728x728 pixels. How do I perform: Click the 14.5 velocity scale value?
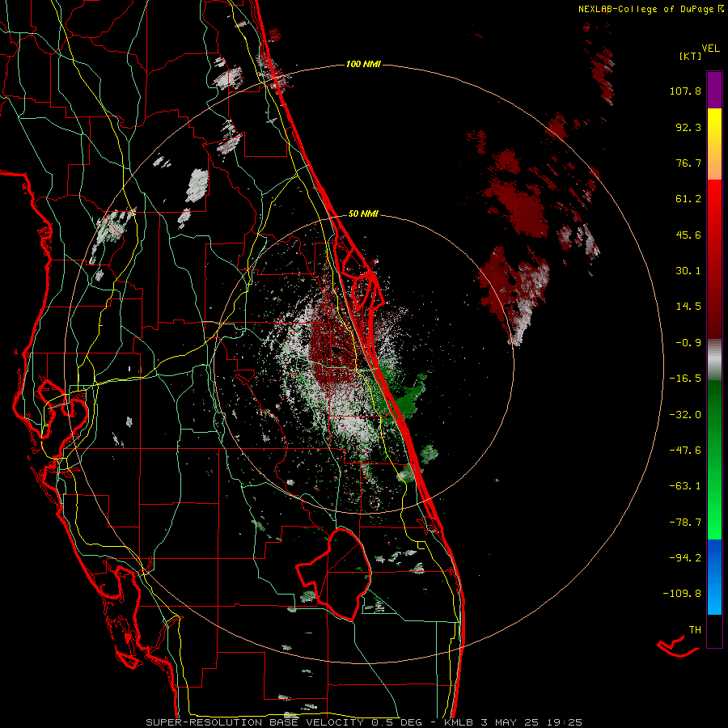[688, 307]
